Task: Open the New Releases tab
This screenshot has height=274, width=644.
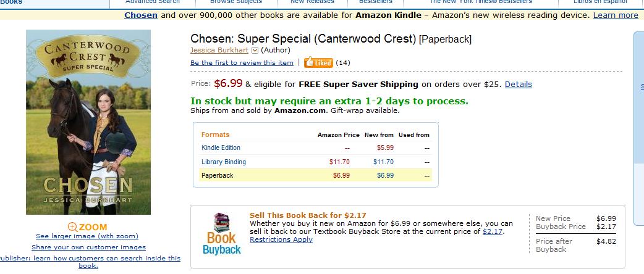Action: tap(312, 2)
